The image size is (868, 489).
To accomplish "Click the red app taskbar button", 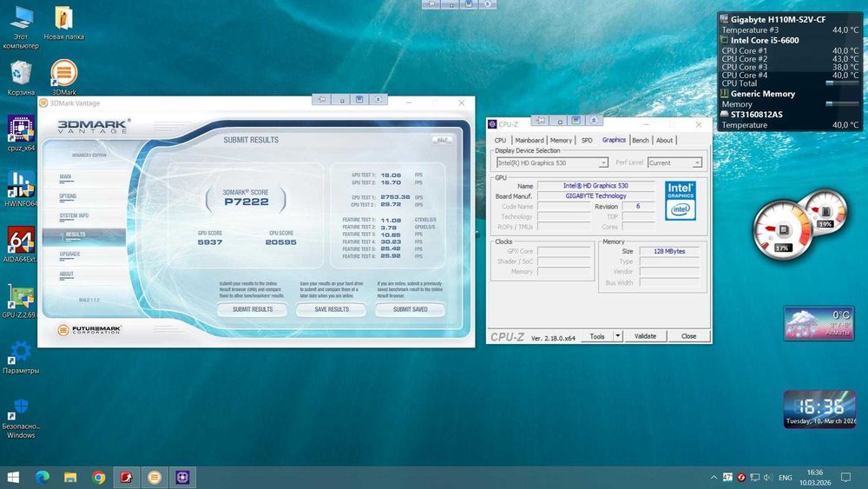I will tap(126, 478).
